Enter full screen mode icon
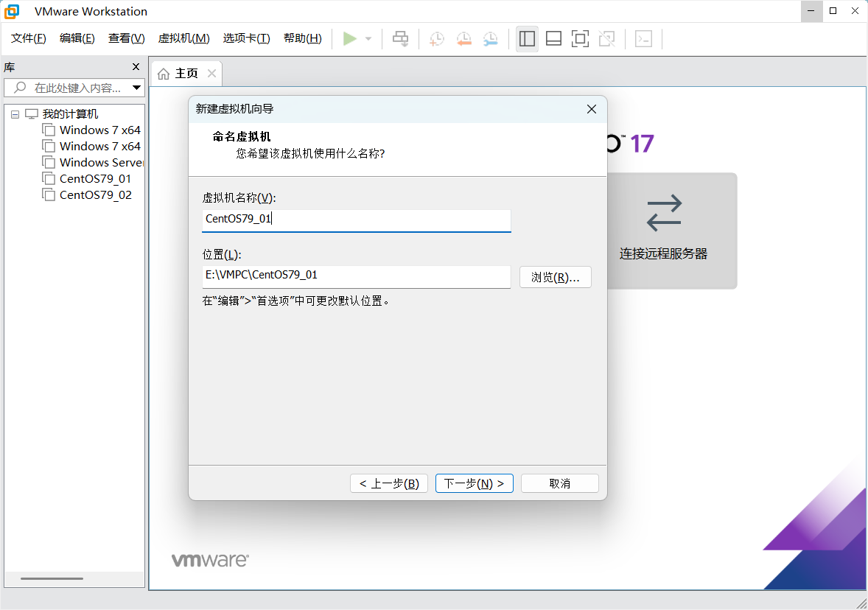This screenshot has height=610, width=868. click(580, 39)
